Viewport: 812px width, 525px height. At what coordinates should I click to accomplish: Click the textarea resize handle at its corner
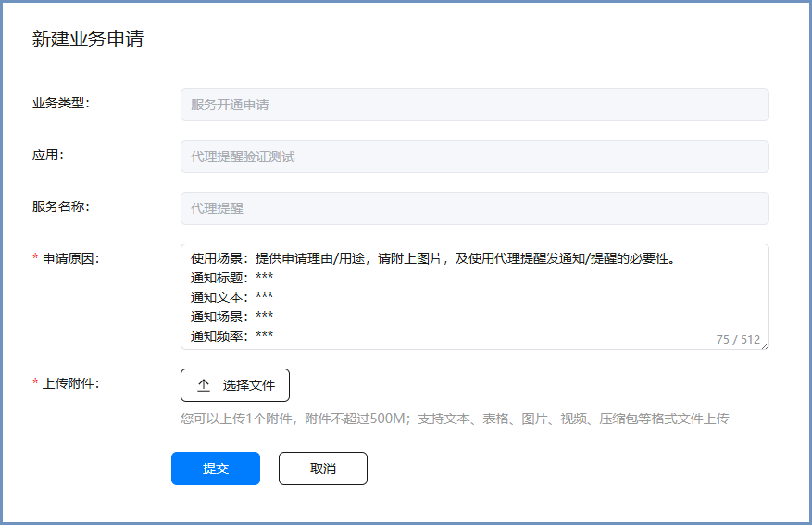coord(765,345)
